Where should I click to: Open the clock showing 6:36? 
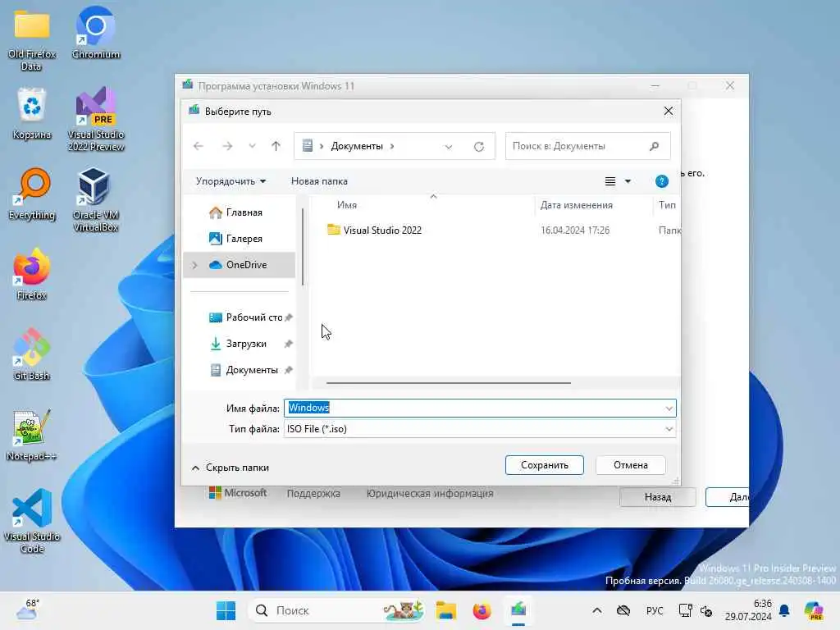pos(748,610)
